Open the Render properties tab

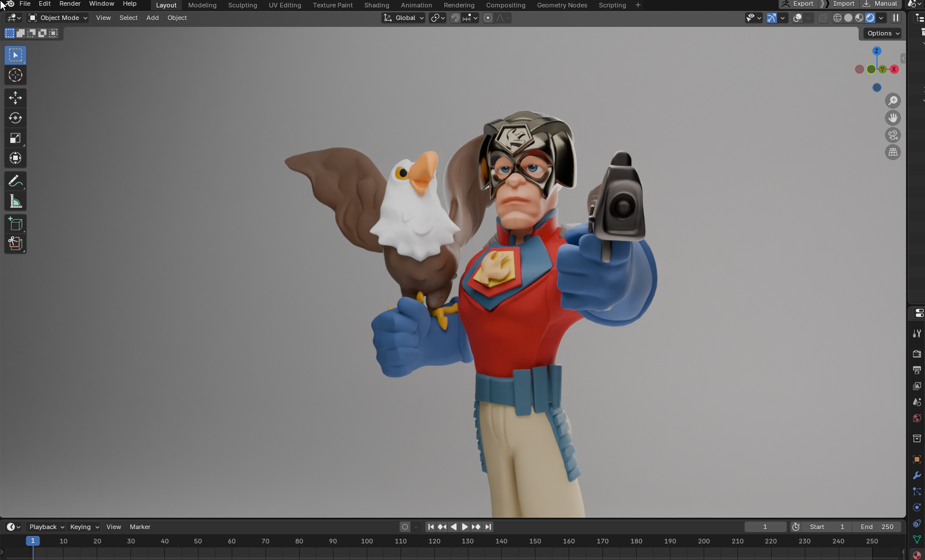click(x=917, y=354)
